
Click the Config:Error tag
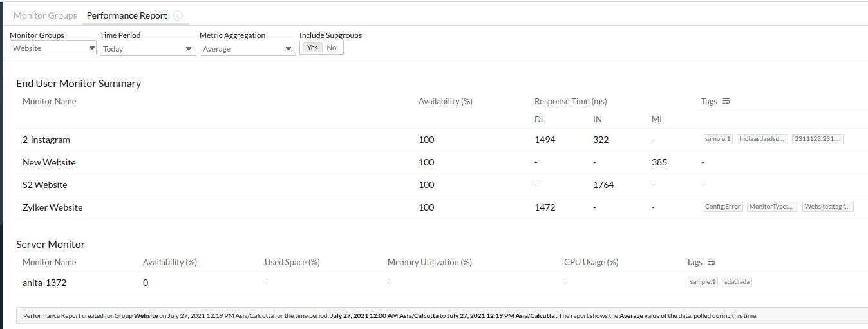tap(722, 207)
